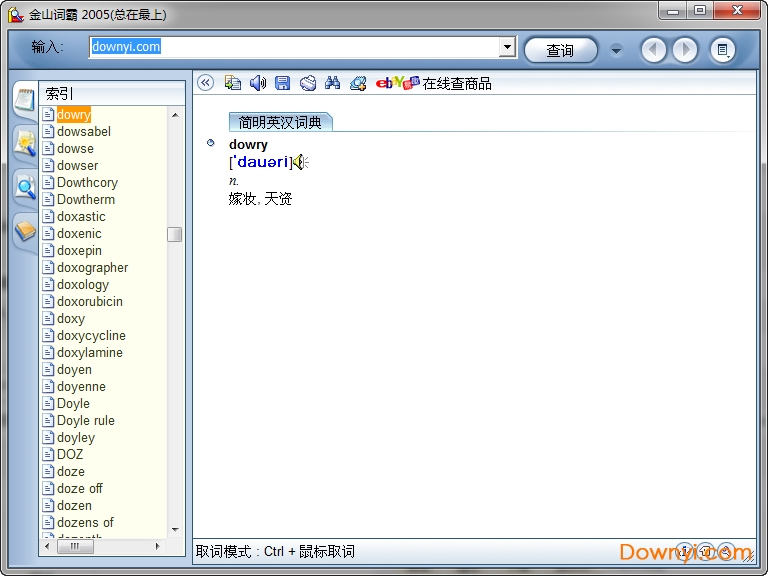Play pronunciation speaker next to phonetic transcription
The image size is (768, 576).
tap(300, 162)
